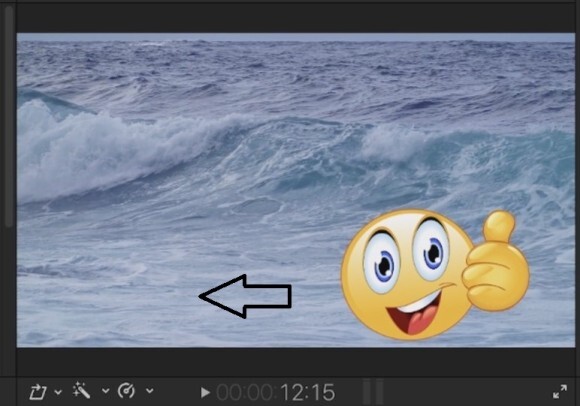
Task: Expand the enhancements menu chevron
Action: tap(105, 390)
